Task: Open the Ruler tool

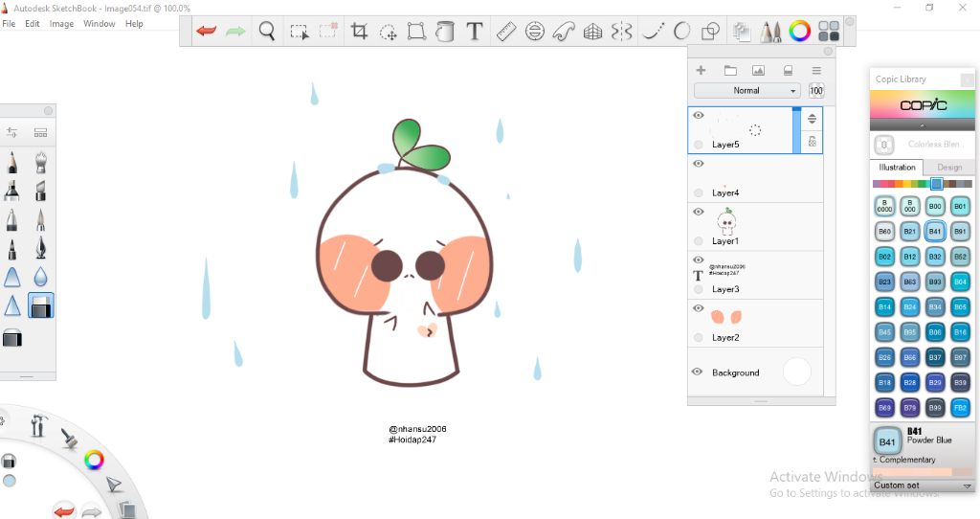Action: [x=506, y=32]
